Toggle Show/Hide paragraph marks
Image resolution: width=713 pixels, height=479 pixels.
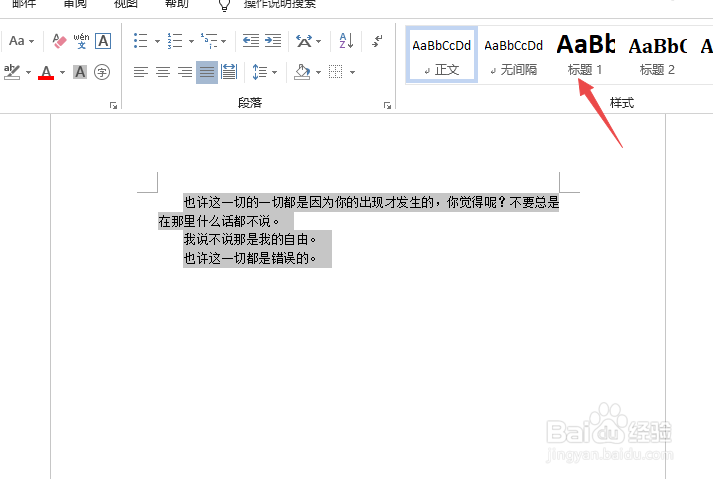pyautogui.click(x=377, y=41)
